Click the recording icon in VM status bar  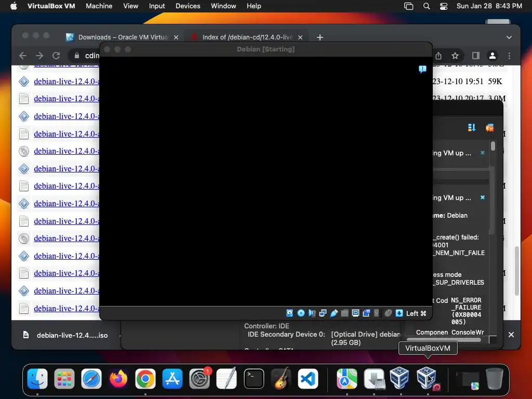(366, 313)
